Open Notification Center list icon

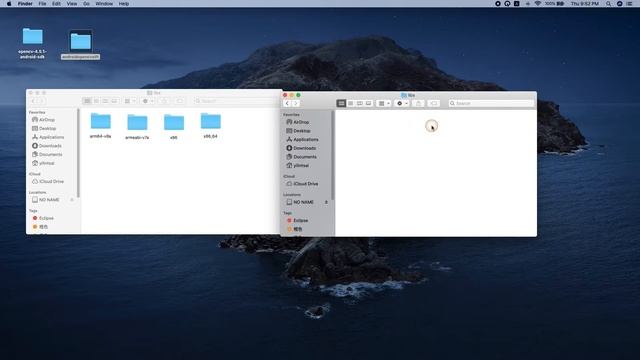point(629,4)
